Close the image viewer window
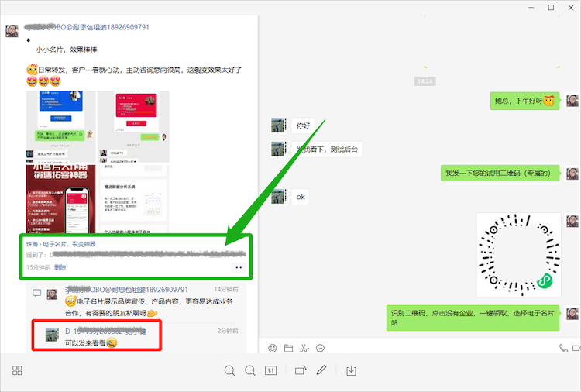 tap(571, 8)
